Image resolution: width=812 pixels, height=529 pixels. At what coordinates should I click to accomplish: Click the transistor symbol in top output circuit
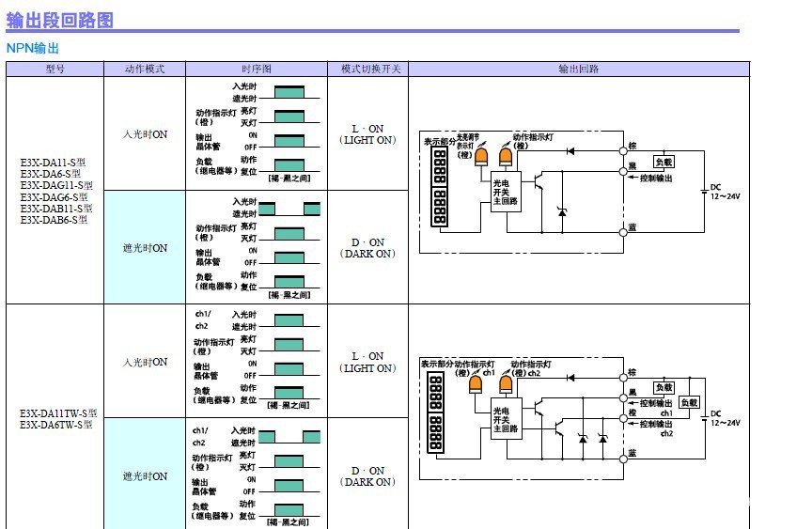[539, 182]
